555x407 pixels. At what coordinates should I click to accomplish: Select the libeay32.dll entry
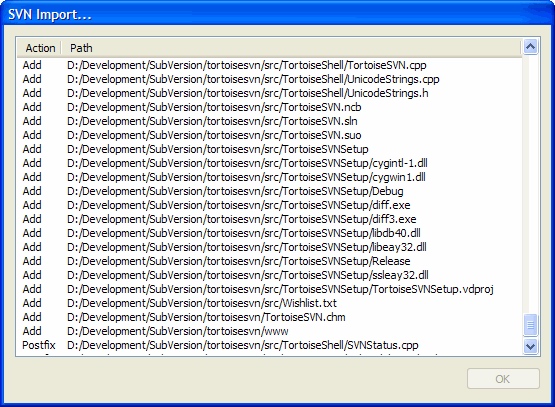coord(269,247)
